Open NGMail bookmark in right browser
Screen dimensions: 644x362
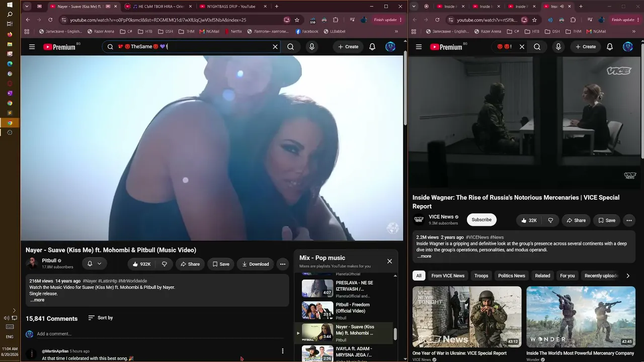[596, 31]
